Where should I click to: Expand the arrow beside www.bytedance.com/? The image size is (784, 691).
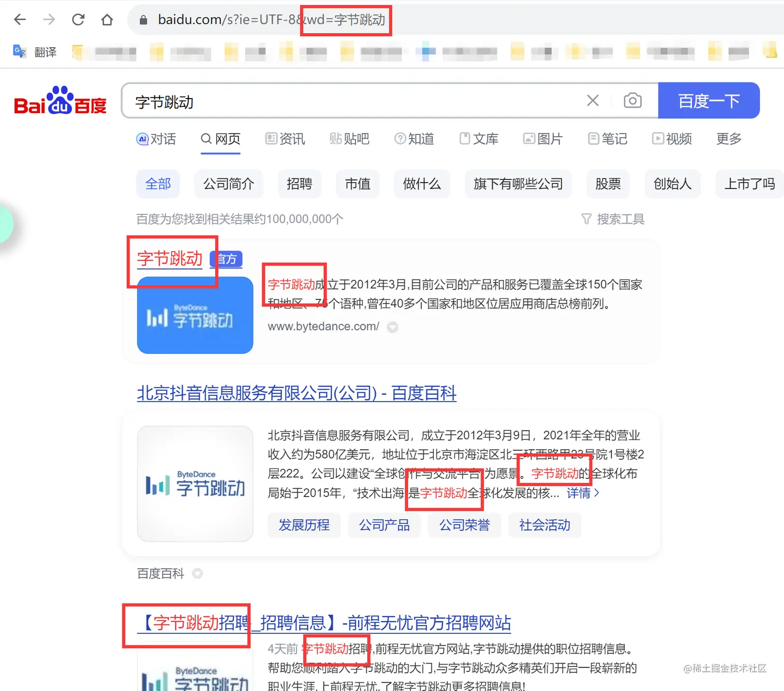(393, 327)
